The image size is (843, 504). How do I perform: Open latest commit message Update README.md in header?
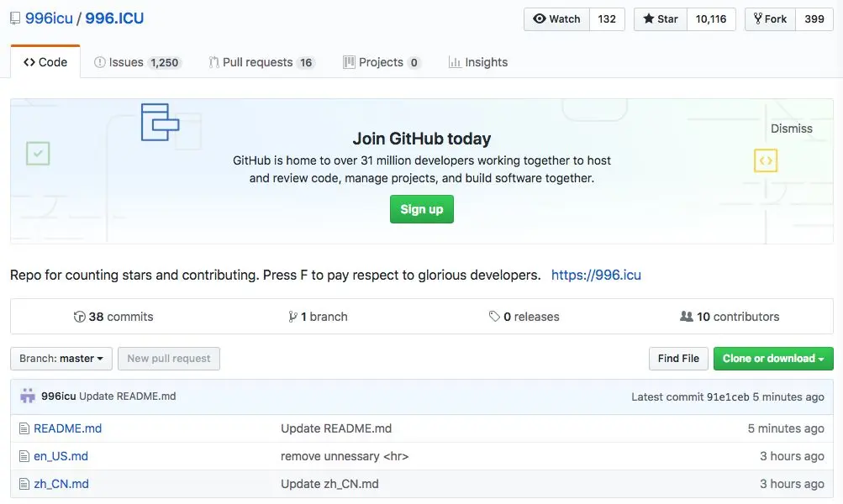pos(128,396)
